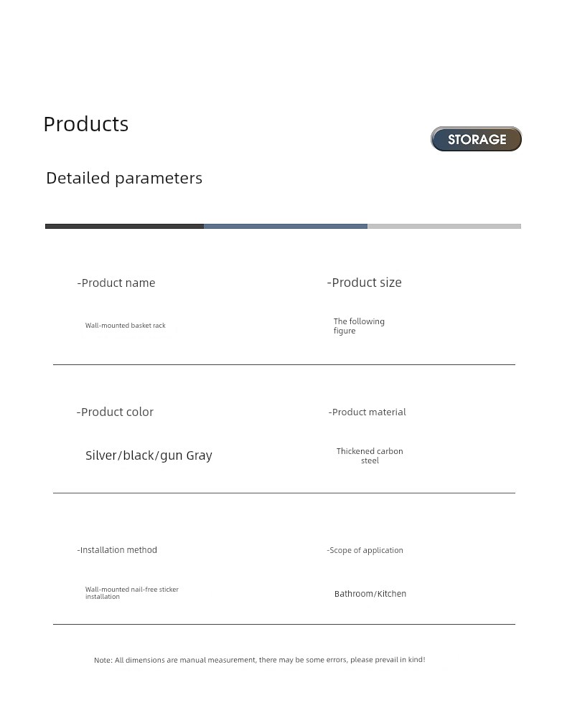Click Silver/black/gun Gray value
The width and height of the screenshot is (567, 728).
149,455
